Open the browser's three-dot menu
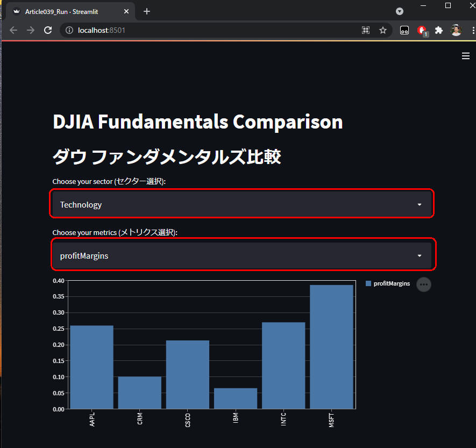Viewport: 476px width, 448px height. (473, 30)
